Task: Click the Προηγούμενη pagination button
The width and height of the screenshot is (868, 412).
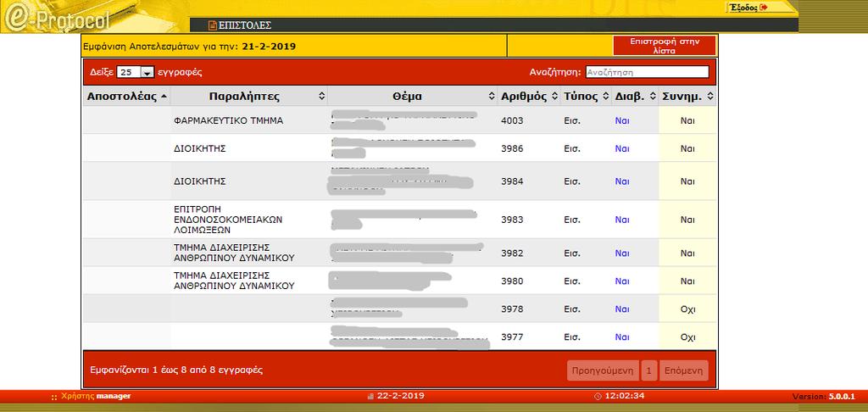Action: (603, 370)
